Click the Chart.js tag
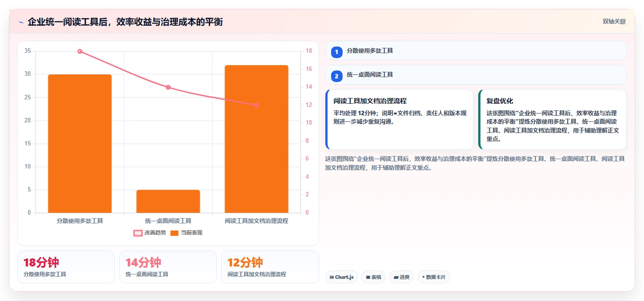 [x=341, y=277]
